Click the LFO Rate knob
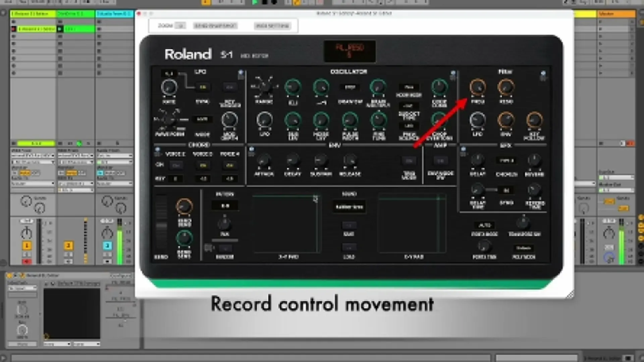The width and height of the screenshot is (644, 362). pos(169,87)
